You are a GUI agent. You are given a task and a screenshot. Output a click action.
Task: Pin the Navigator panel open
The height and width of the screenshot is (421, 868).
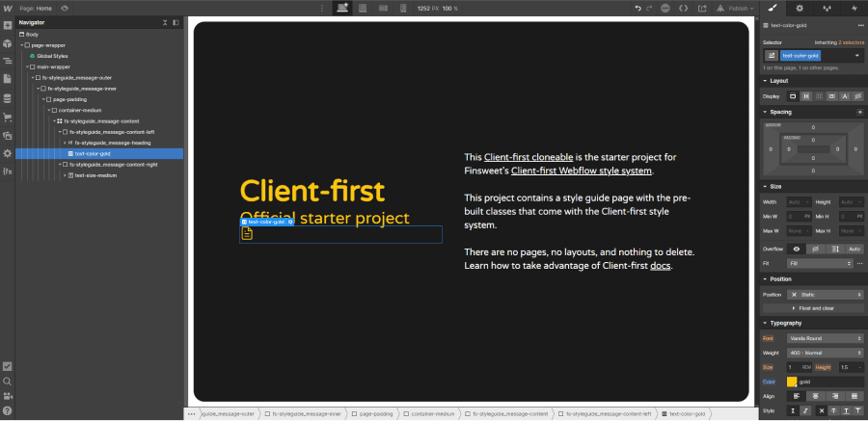coord(176,23)
